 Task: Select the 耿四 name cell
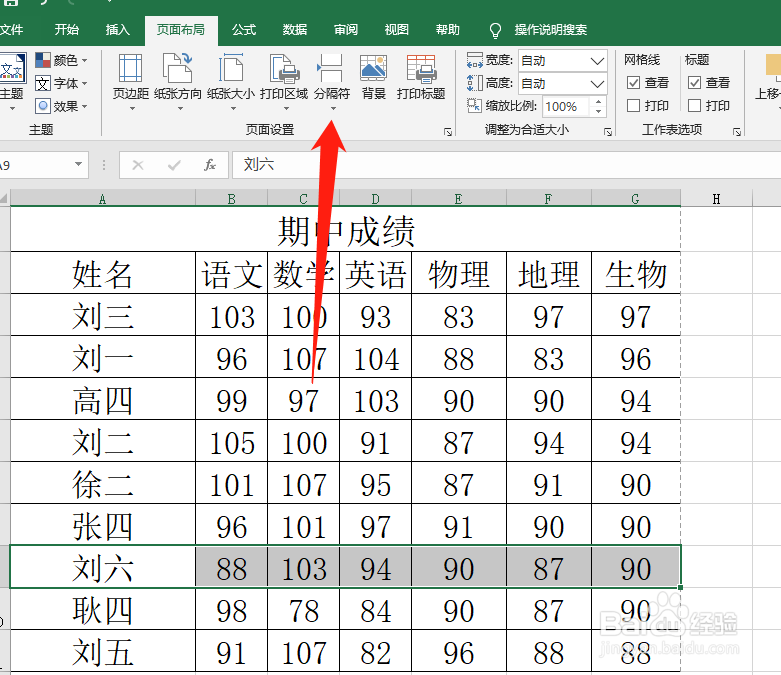click(x=103, y=609)
